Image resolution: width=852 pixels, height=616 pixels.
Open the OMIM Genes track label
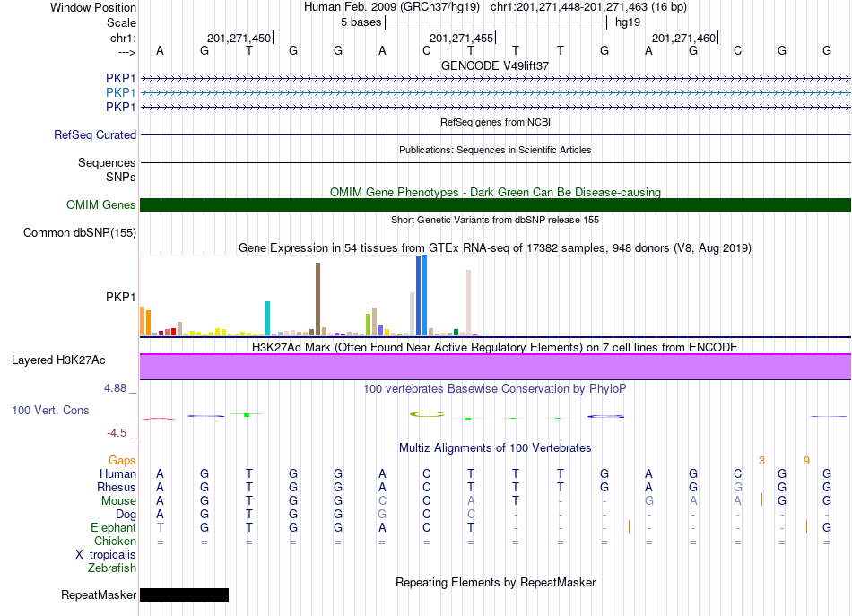(x=101, y=204)
